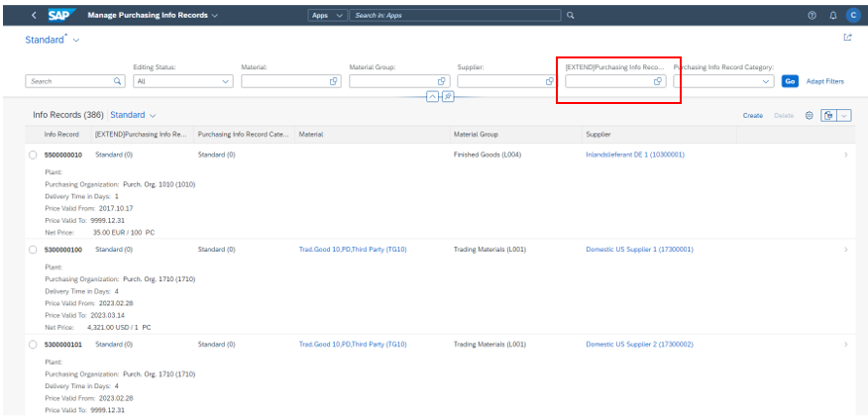This screenshot has height=417, width=868.
Task: Click the share icon at top right
Action: 847,37
